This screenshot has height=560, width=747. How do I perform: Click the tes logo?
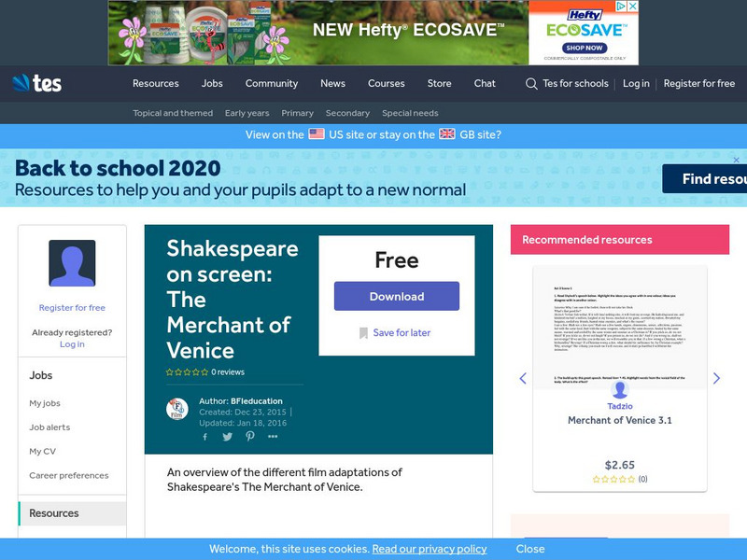[x=37, y=83]
